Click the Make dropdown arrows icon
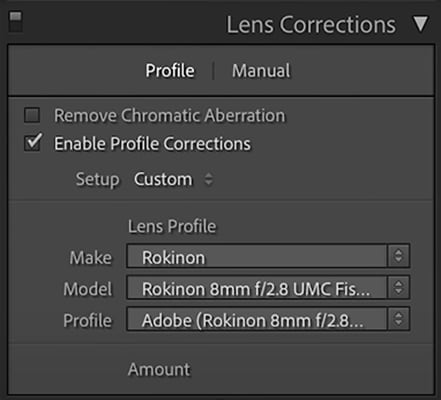This screenshot has width=441, height=400. [398, 256]
